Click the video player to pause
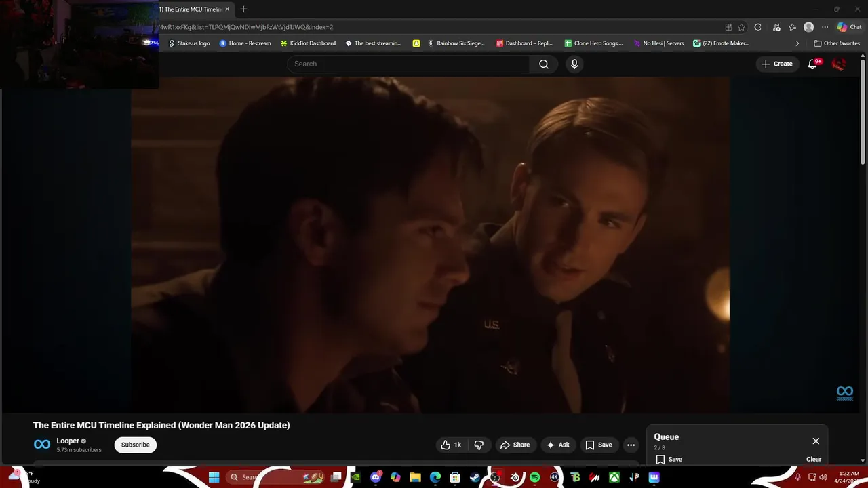Image resolution: width=868 pixels, height=488 pixels. [431, 244]
